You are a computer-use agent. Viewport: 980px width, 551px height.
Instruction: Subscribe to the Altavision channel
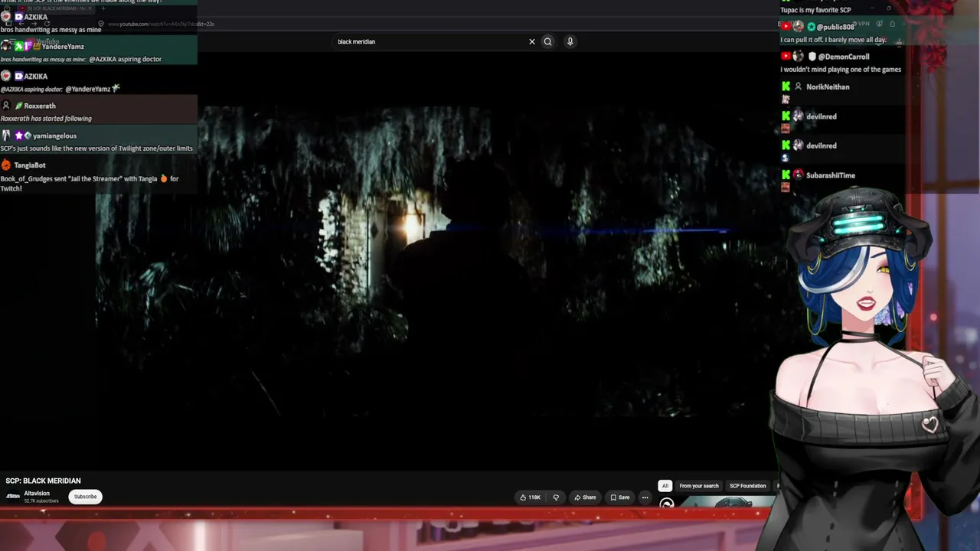tap(85, 497)
